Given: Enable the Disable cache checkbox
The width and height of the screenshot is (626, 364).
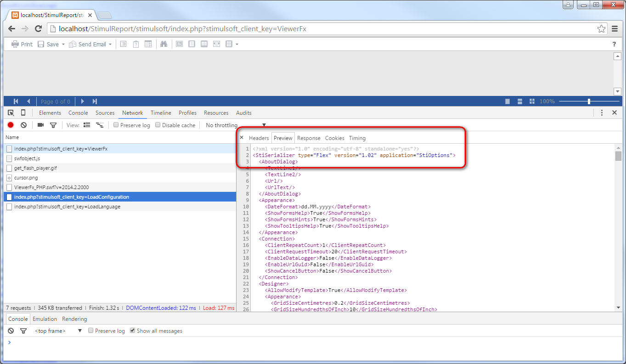Looking at the screenshot, I should pos(158,125).
